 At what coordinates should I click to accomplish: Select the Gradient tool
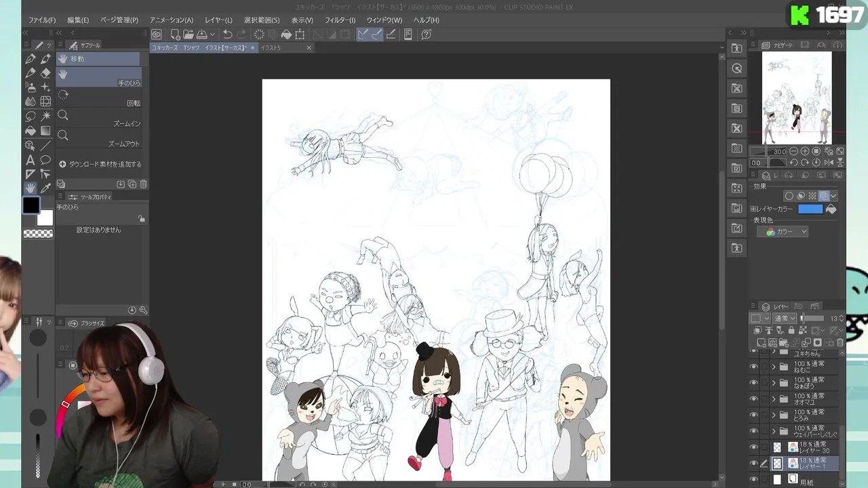pos(45,131)
